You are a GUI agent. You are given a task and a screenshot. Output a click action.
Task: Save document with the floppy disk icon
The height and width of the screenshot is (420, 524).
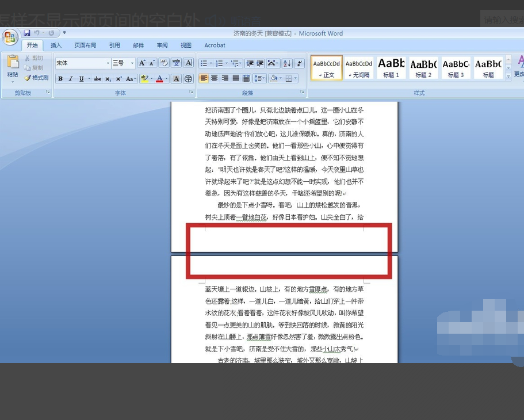tap(27, 33)
